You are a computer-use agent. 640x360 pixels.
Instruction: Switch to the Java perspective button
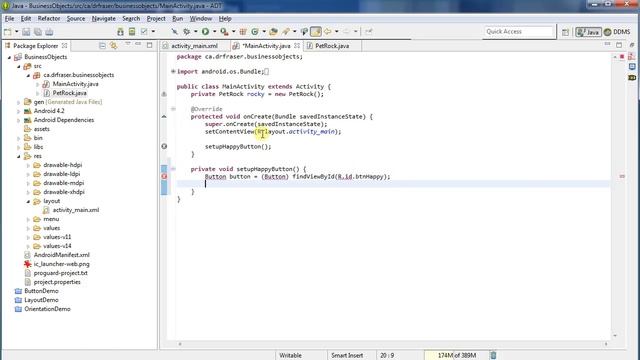tap(588, 32)
